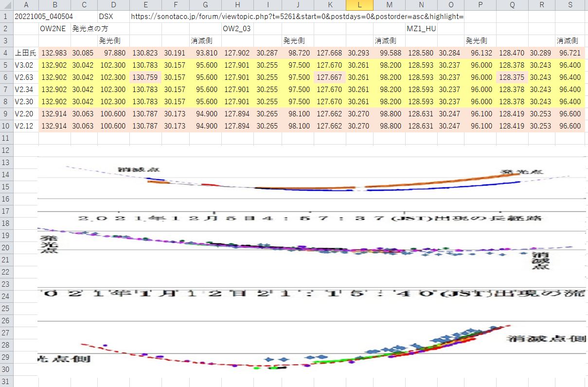This screenshot has width=588, height=387.
Task: Select the bottom red dashed trajectory chart
Action: coord(311,350)
